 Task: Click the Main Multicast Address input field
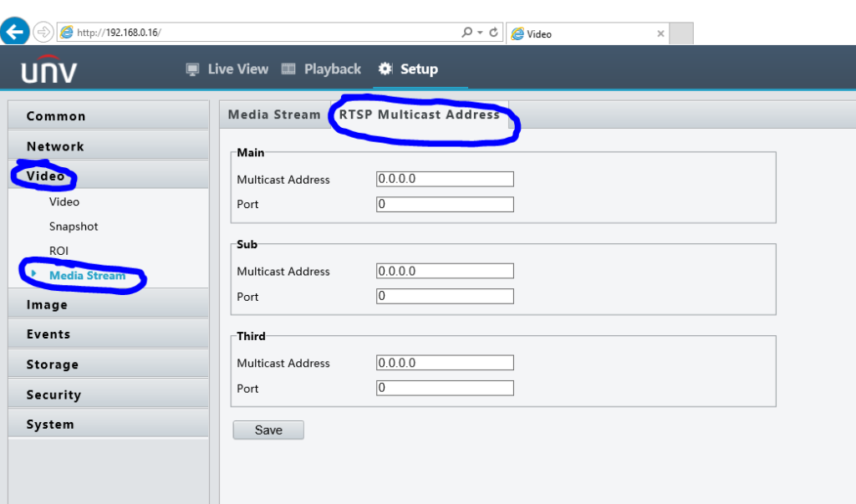point(444,179)
